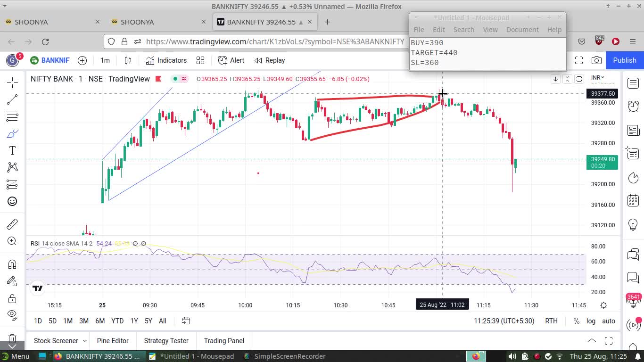Open the Mousepad Document menu
The image size is (644, 362).
pos(522,29)
